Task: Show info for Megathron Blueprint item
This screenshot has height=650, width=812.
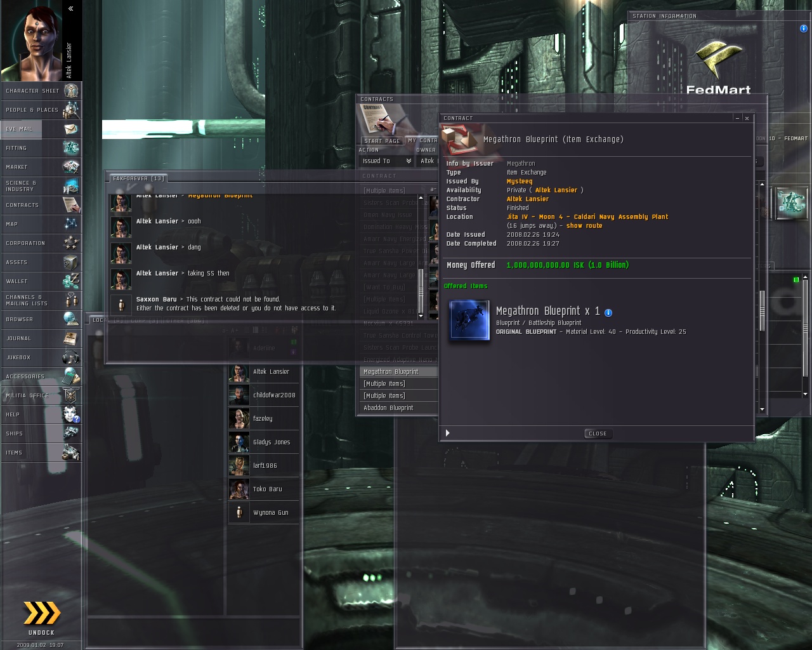Action: [608, 312]
